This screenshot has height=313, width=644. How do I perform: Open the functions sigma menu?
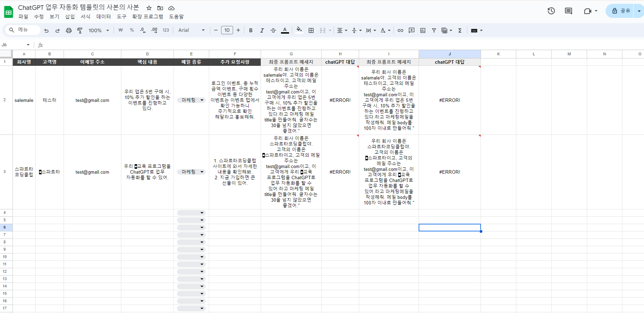[460, 30]
